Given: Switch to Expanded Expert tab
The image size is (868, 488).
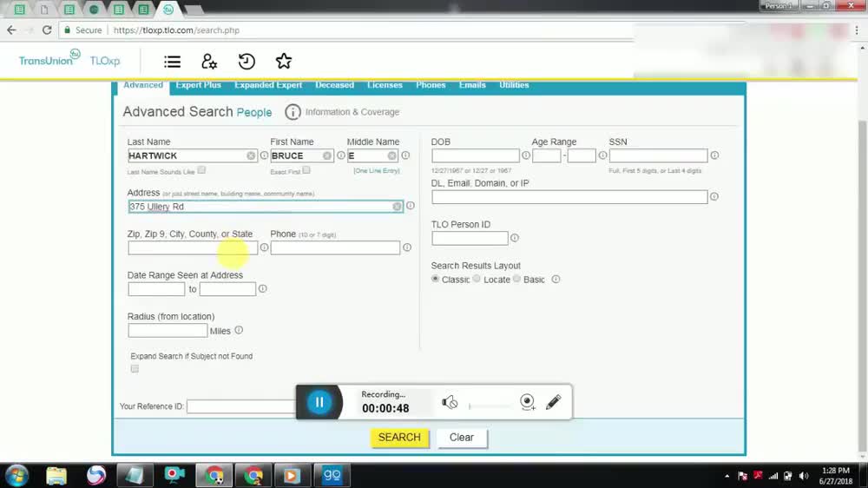Looking at the screenshot, I should pos(268,85).
